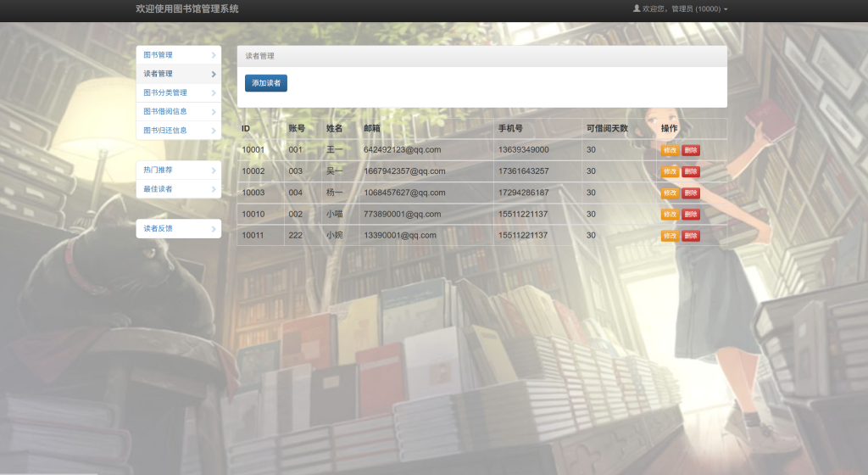Viewport: 868px width, 475px height.
Task: Click email 642492123@qq.com
Action: [403, 150]
